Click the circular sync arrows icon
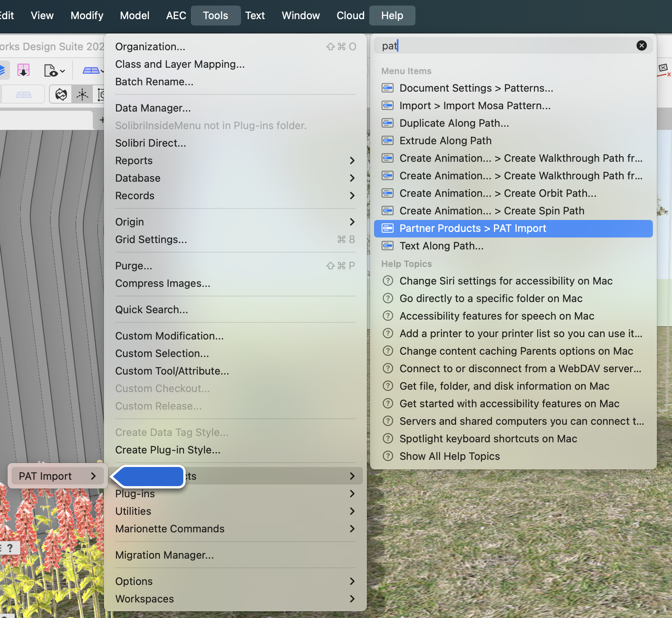672x618 pixels. pyautogui.click(x=61, y=94)
